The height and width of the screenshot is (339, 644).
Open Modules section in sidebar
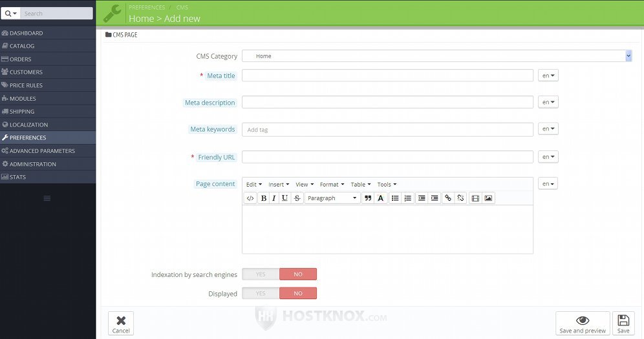click(48, 98)
